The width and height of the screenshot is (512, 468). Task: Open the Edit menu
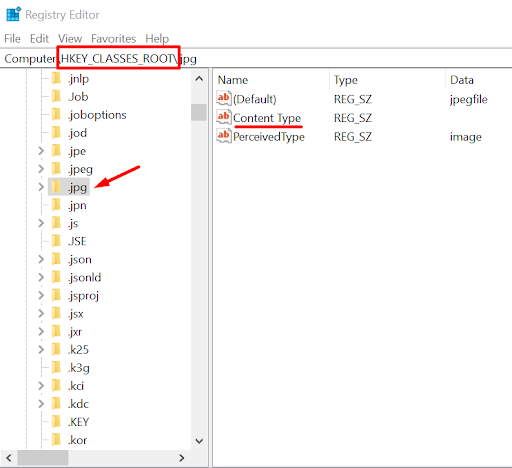coord(39,39)
